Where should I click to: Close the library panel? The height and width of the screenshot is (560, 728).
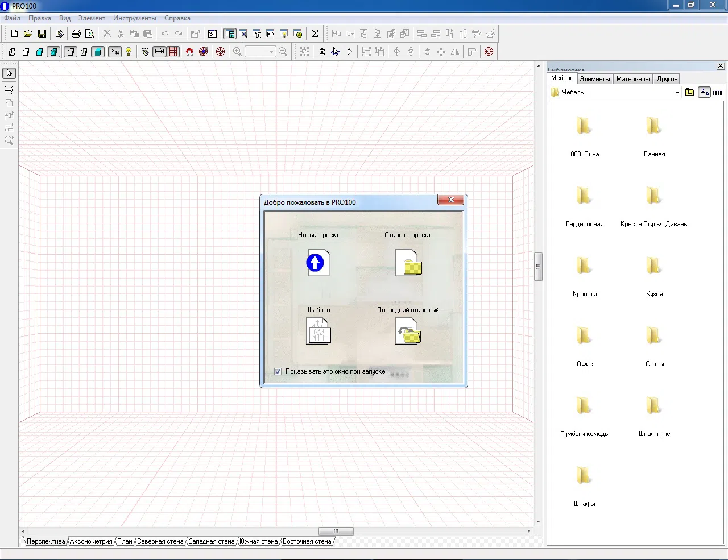tap(721, 66)
